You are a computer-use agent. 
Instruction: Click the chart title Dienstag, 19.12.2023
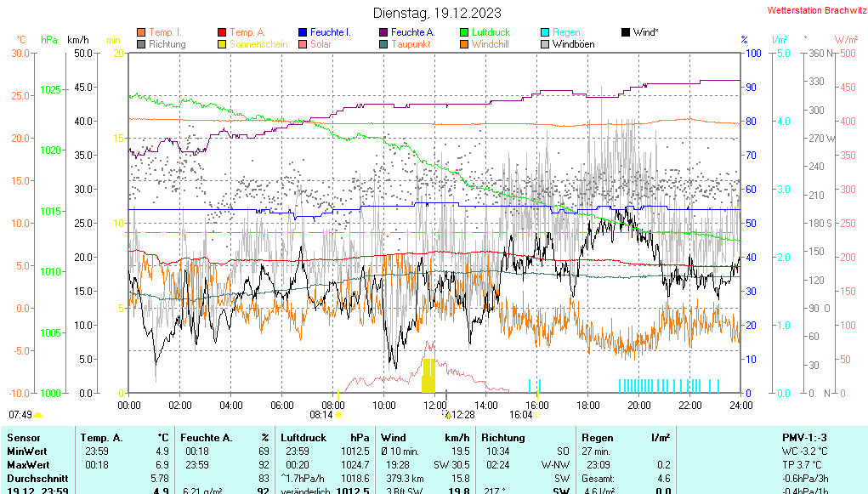coord(437,13)
